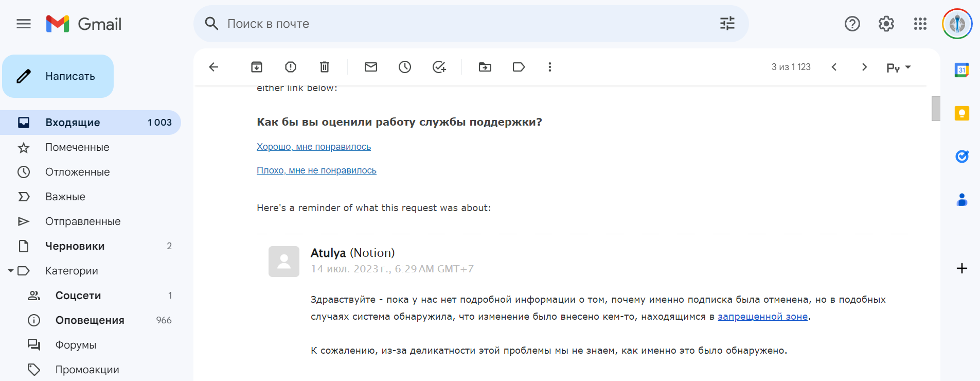Open Contacts side panel
The height and width of the screenshot is (381, 980).
pos(961,199)
